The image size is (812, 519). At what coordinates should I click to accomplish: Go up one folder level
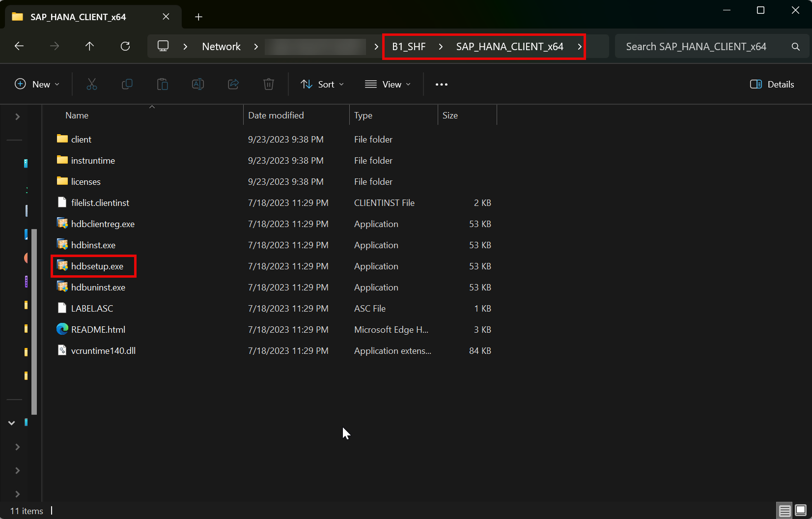[89, 46]
